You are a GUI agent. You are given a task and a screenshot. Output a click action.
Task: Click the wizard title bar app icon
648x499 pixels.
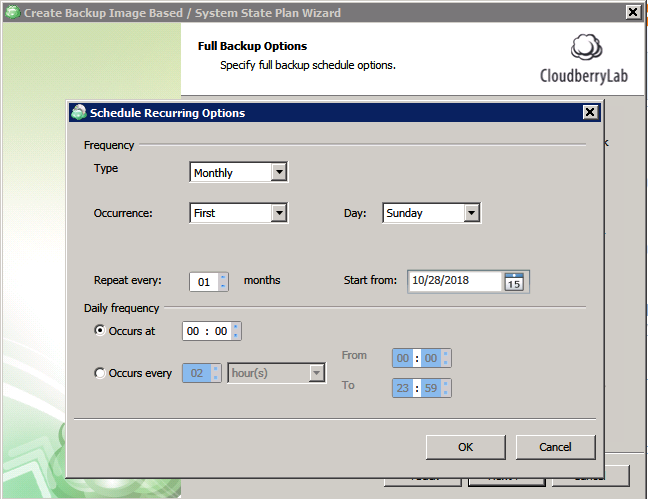[x=12, y=13]
